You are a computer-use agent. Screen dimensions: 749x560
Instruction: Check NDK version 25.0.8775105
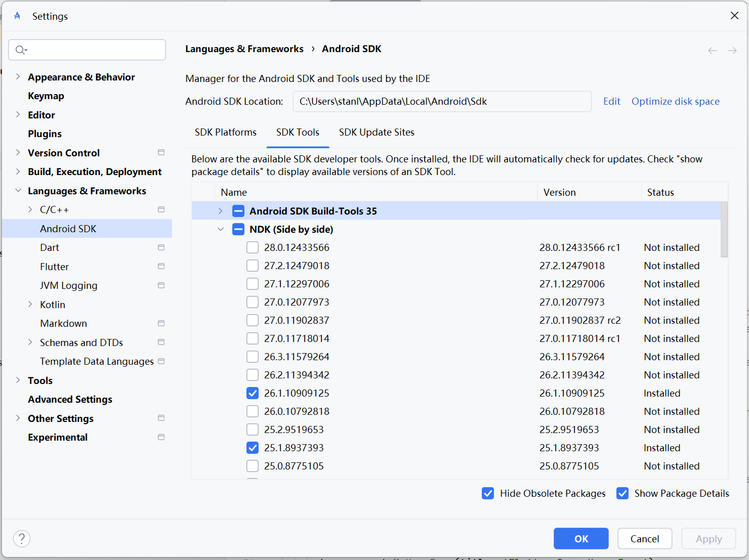(253, 466)
